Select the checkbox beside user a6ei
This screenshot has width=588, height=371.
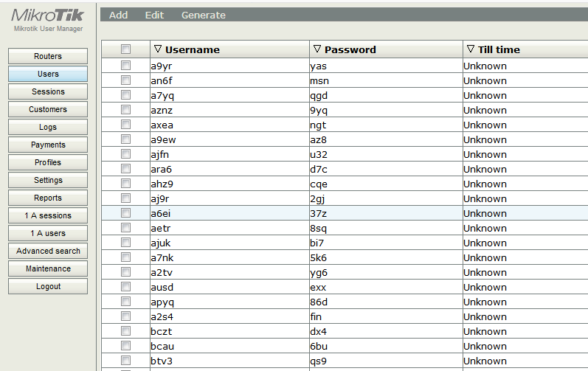click(125, 213)
